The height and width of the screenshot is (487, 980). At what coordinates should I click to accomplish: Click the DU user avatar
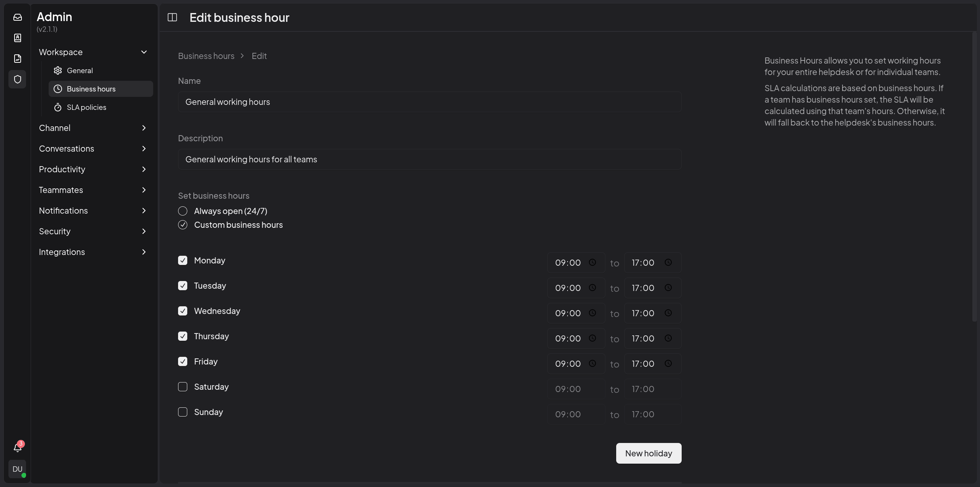18,469
